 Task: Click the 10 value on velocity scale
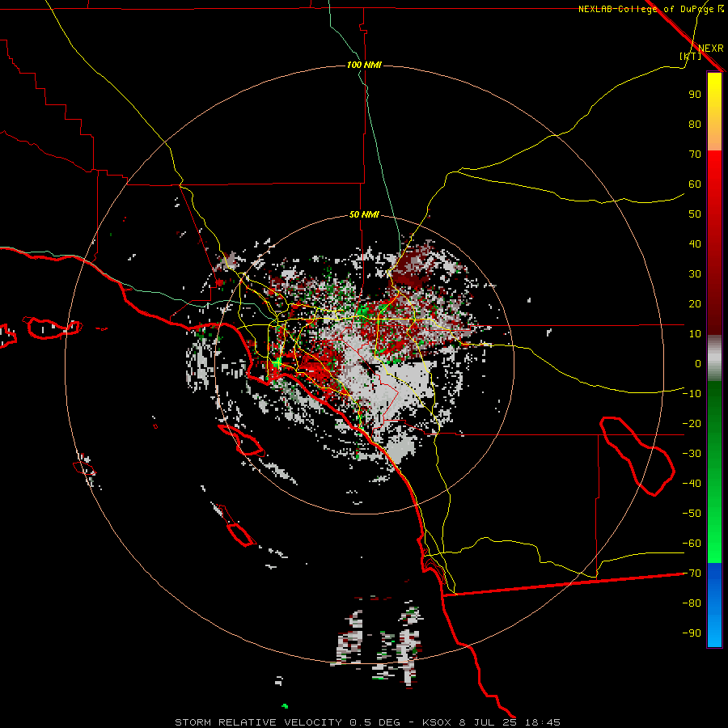pos(695,334)
